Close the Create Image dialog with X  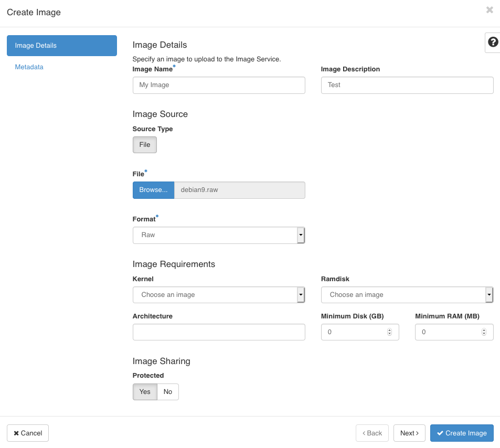tap(489, 10)
